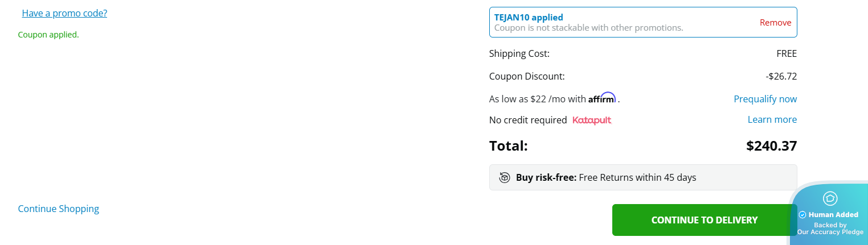Click the coupon discount value -$26.72
This screenshot has width=868, height=245.
tap(781, 76)
